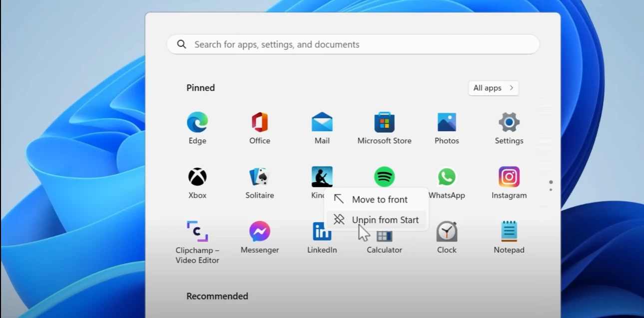
Task: Open WhatsApp from pinned apps
Action: click(447, 177)
